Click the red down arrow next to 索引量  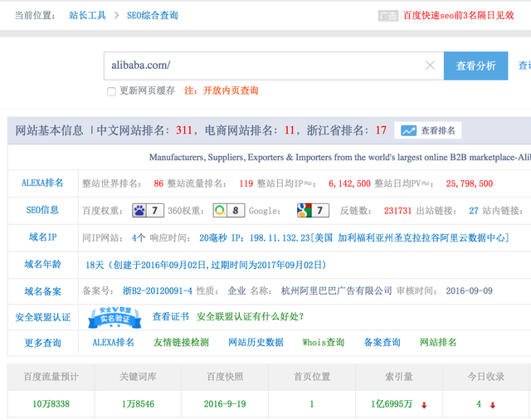(x=424, y=405)
